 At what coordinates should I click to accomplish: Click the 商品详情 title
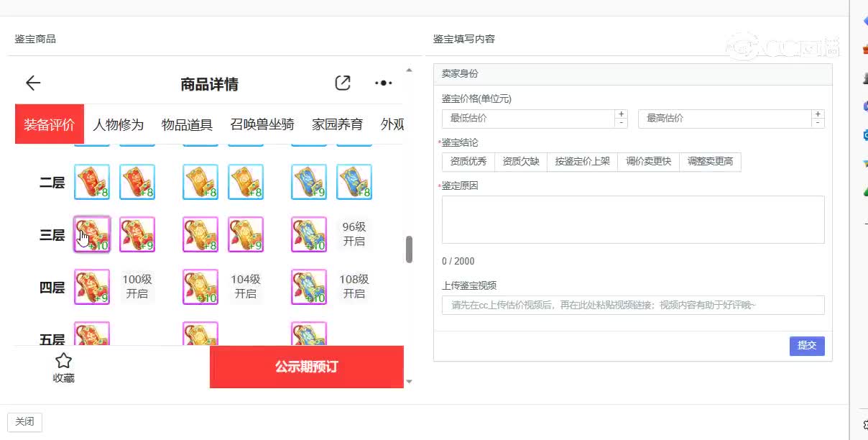click(x=210, y=84)
